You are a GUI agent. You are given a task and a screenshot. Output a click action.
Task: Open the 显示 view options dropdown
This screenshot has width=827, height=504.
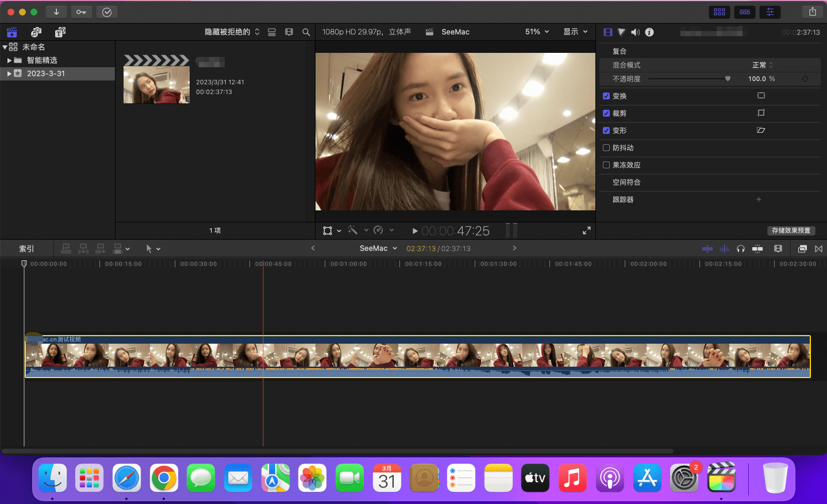coord(575,32)
